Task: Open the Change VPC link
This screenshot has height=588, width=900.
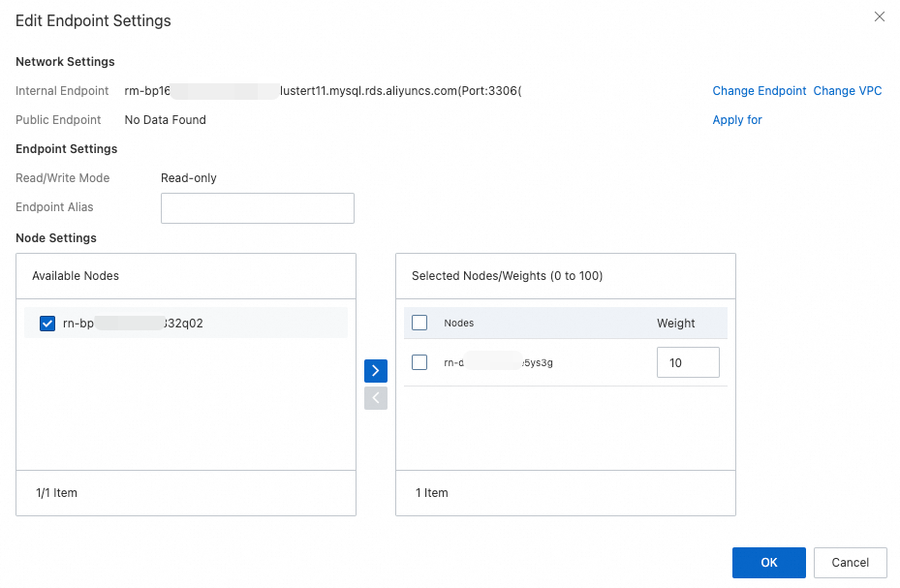Action: 847,91
